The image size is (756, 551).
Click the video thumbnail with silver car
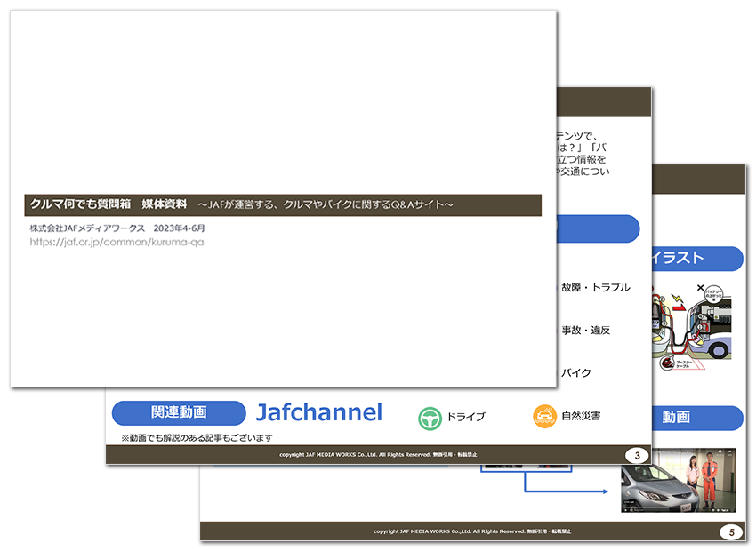[x=679, y=480]
